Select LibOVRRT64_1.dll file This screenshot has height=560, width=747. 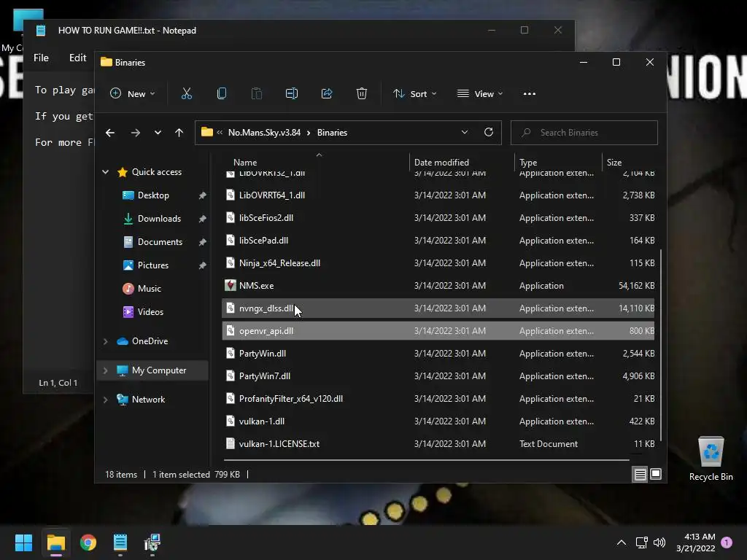click(x=438, y=195)
